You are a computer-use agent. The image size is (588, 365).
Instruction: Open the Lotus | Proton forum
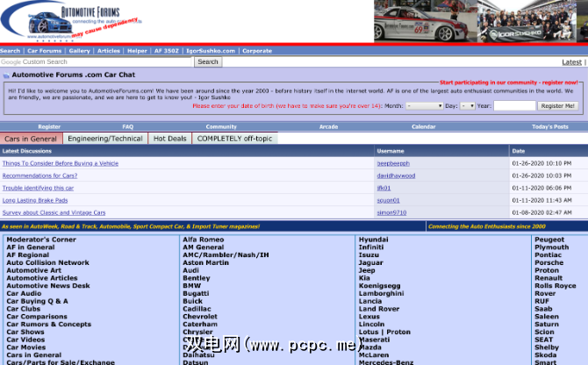coord(384,332)
